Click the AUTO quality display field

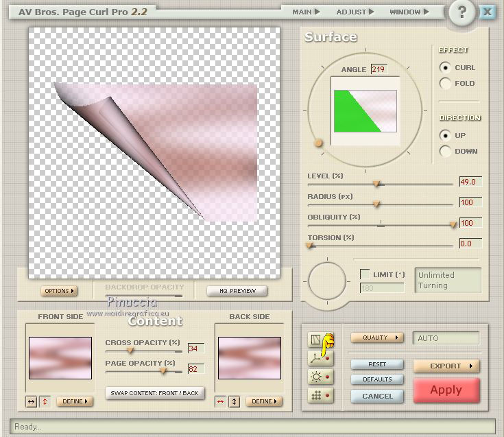click(446, 338)
